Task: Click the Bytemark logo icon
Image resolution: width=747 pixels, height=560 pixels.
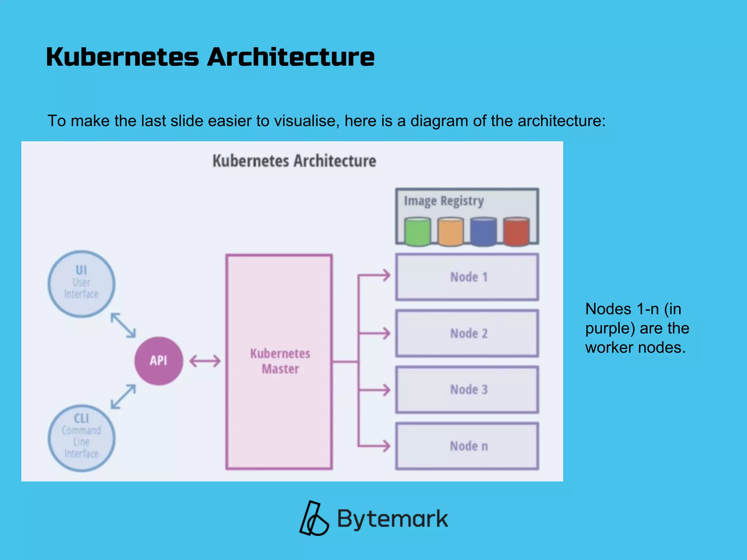Action: [314, 518]
